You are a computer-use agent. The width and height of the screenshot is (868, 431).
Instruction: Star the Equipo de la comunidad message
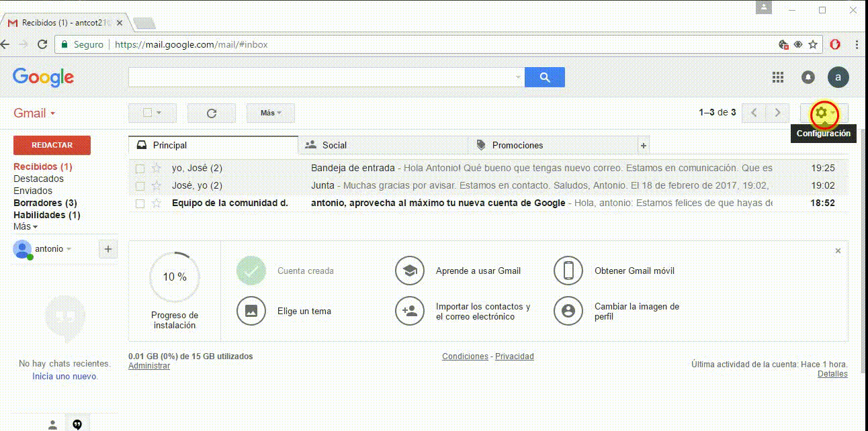(157, 203)
